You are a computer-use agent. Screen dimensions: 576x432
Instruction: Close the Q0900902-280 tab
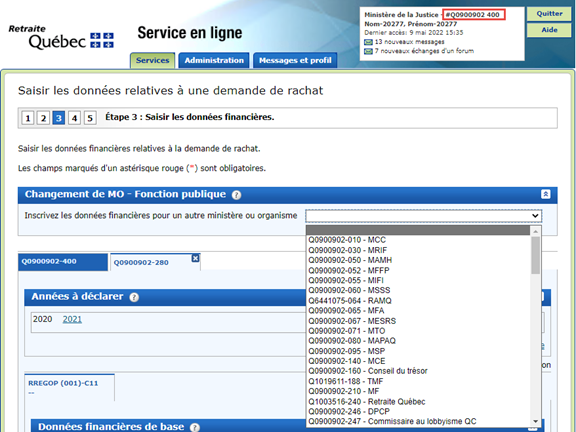195,258
